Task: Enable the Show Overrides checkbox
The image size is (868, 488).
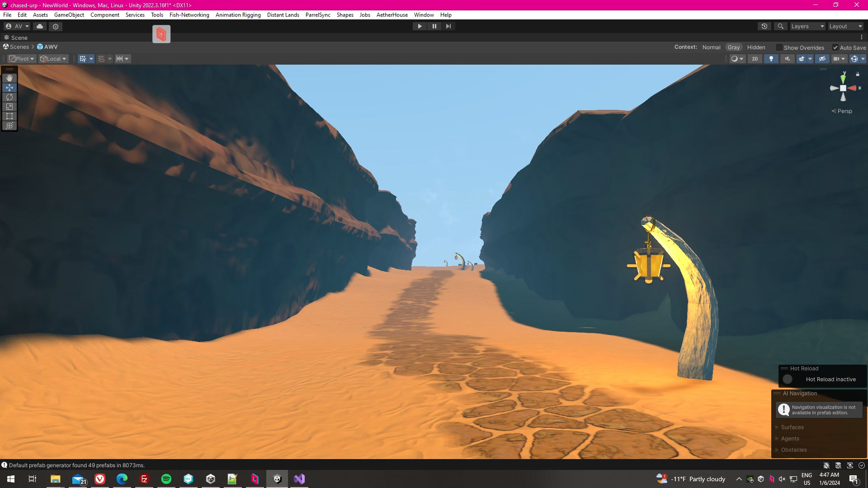Action: pyautogui.click(x=779, y=47)
